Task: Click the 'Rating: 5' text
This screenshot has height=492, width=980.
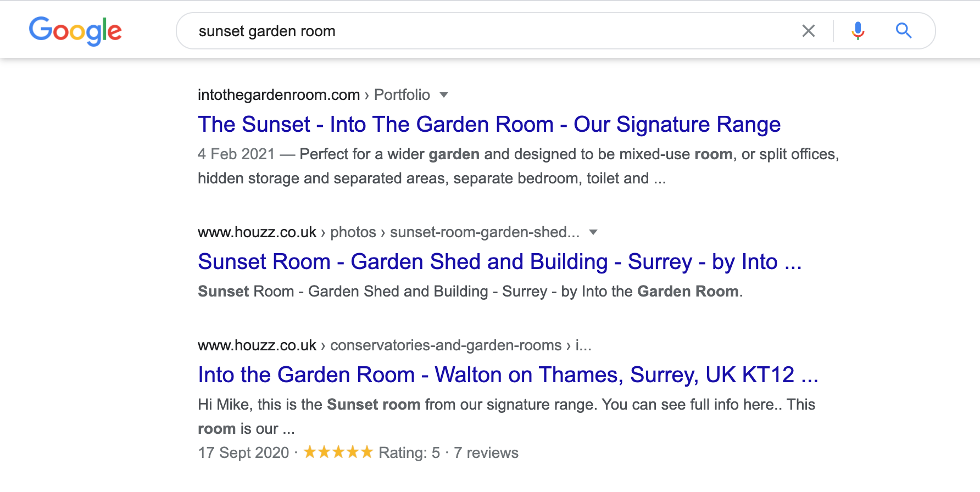Action: click(x=409, y=452)
